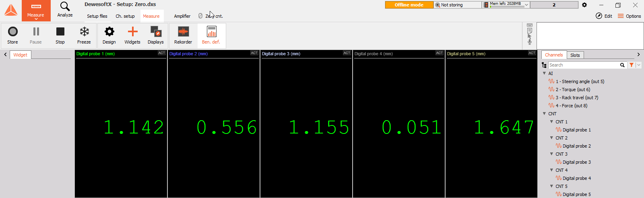
Task: Switch to Analyze mode
Action: tap(65, 10)
